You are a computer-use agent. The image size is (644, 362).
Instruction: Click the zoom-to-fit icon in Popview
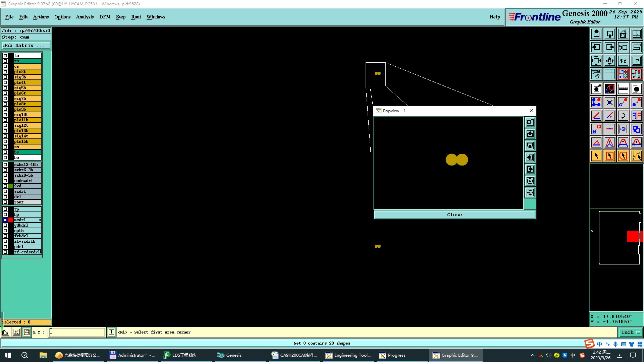[530, 181]
